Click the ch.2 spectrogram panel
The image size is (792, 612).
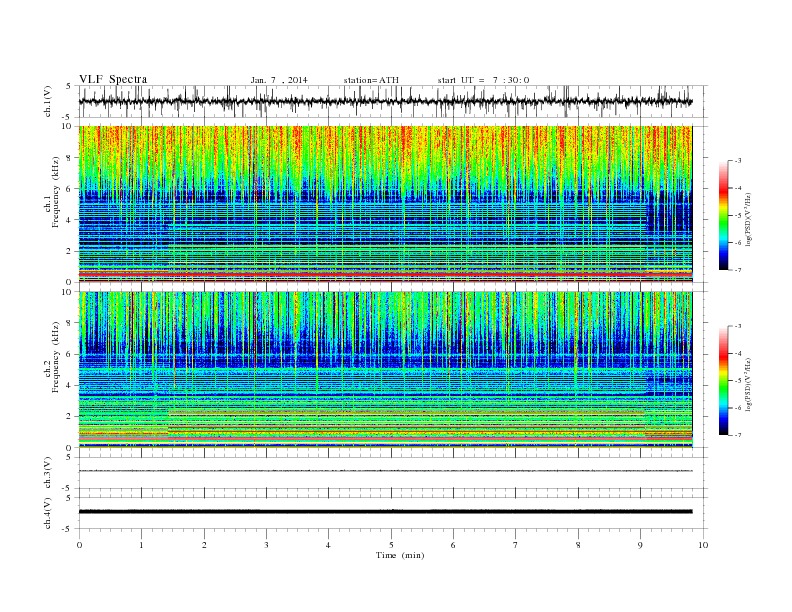(385, 370)
